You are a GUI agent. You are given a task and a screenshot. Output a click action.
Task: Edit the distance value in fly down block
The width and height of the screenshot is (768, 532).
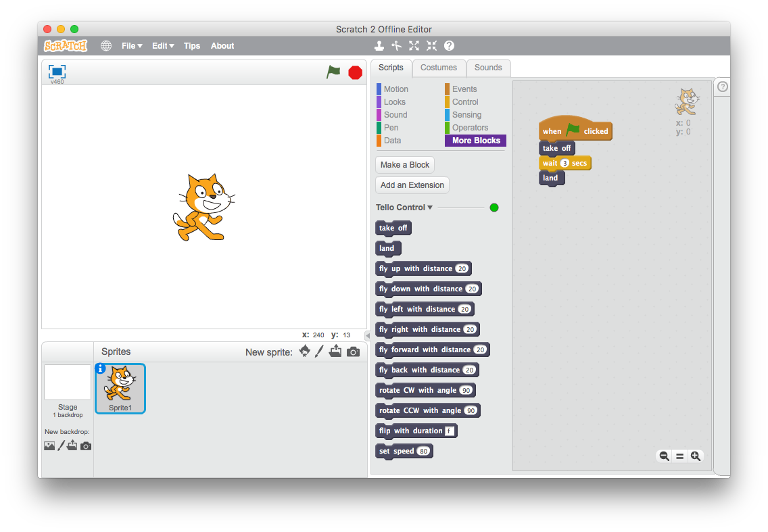tap(472, 289)
